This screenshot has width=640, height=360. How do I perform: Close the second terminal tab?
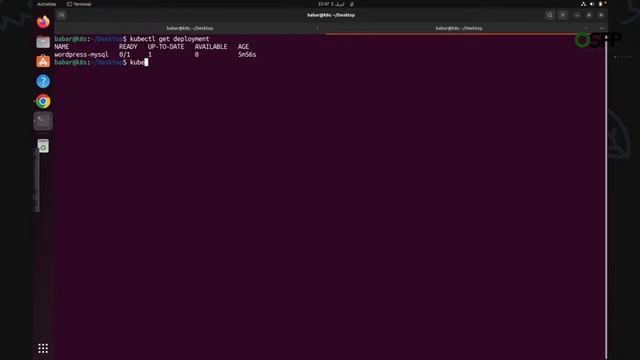pyautogui.click(x=586, y=28)
